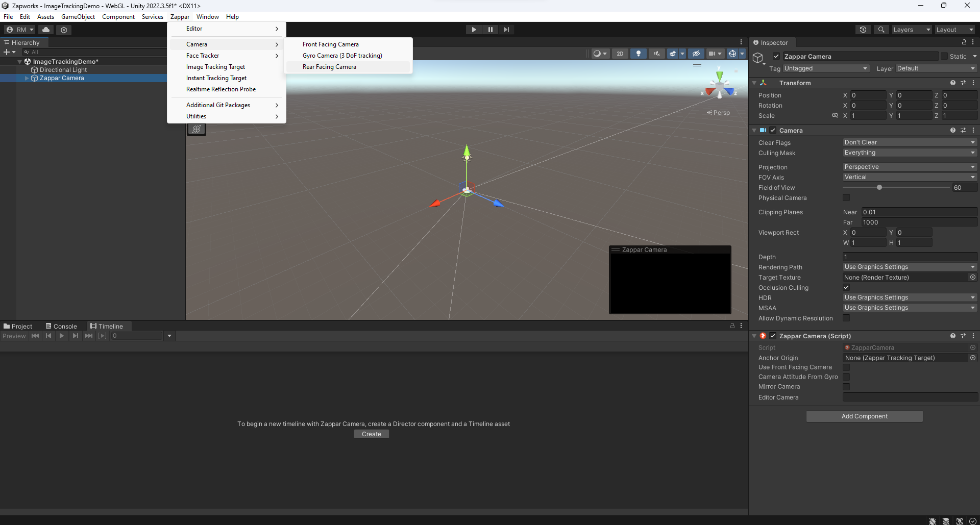Click Transform component help icon
The image size is (980, 525).
coord(952,83)
